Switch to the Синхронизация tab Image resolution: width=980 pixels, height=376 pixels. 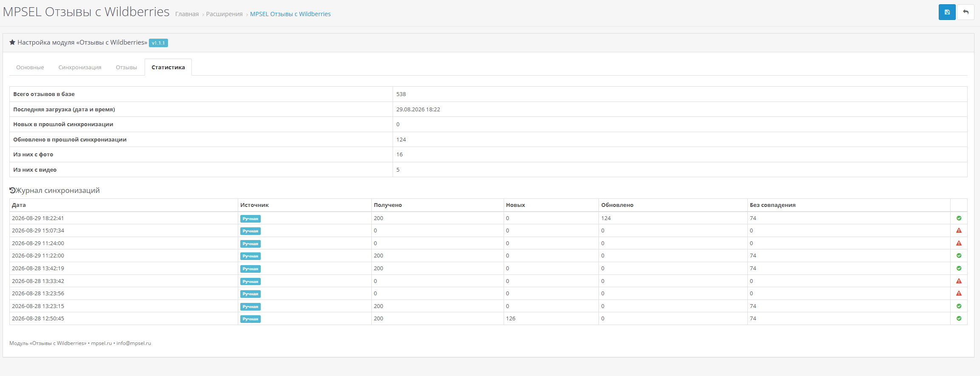80,67
